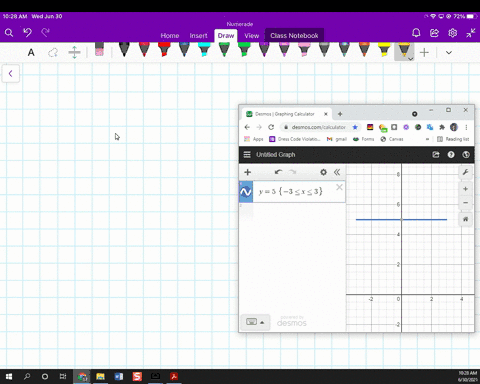
Task: Open the Desmos hamburger menu
Action: coord(247,155)
